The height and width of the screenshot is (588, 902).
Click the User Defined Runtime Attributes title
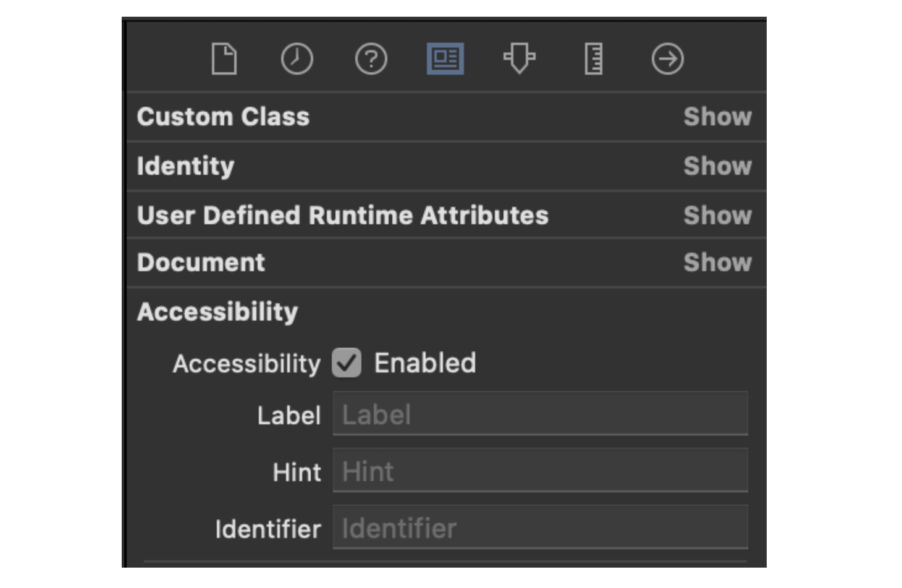tap(342, 216)
